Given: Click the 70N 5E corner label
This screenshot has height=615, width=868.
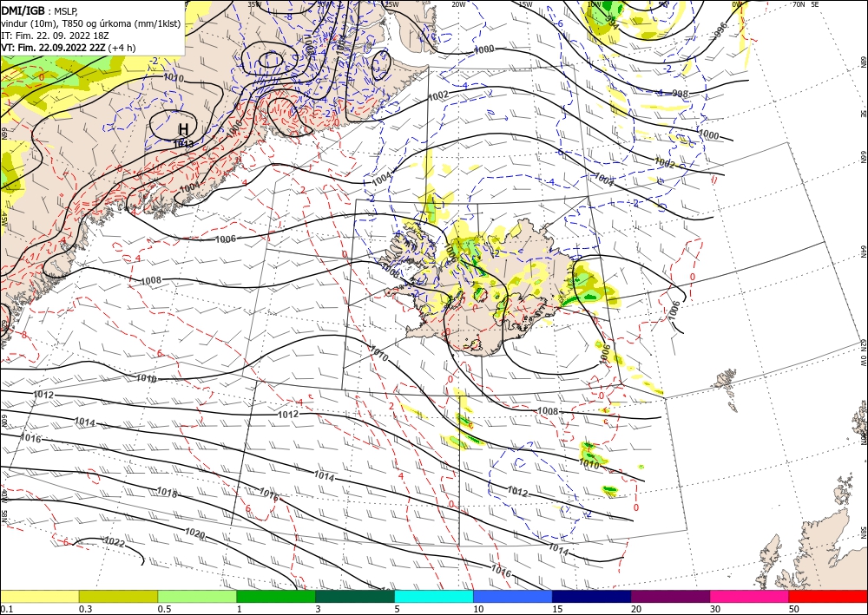Looking at the screenshot, I should tap(806, 4).
